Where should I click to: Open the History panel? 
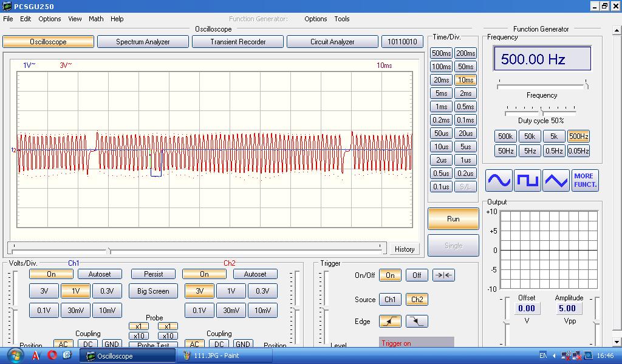coord(405,249)
